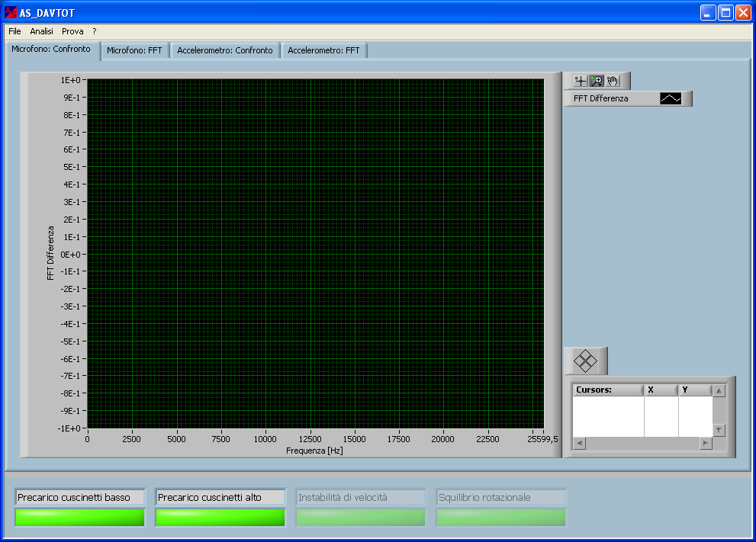Viewport: 756px width, 542px height.
Task: Open the Analisi menu
Action: 41,31
